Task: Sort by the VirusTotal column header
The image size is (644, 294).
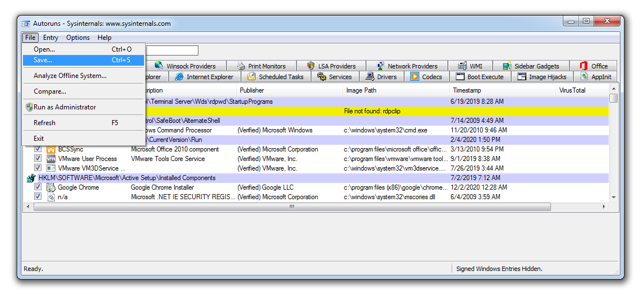Action: pos(582,90)
